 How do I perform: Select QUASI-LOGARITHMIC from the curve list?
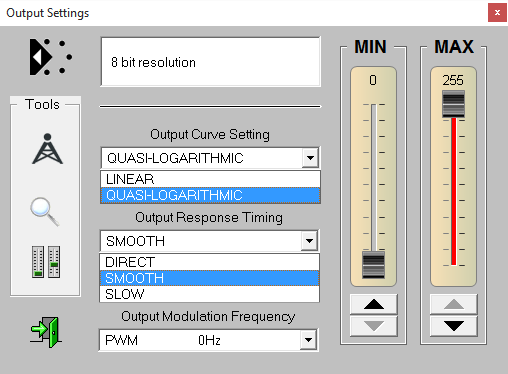coord(210,195)
